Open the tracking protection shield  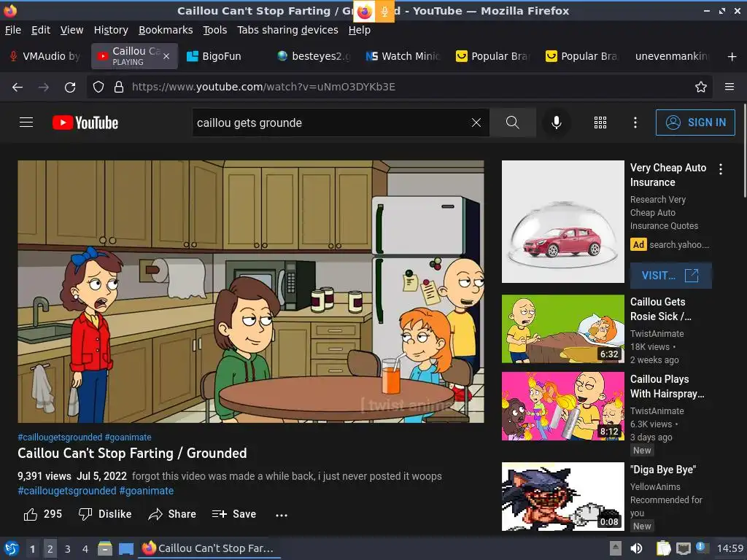coord(98,87)
